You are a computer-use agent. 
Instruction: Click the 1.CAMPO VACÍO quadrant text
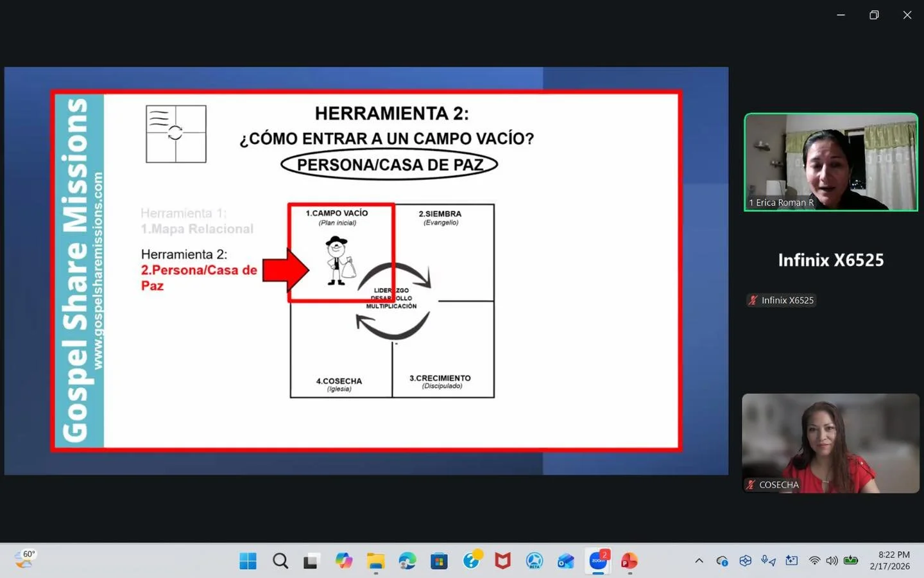337,213
